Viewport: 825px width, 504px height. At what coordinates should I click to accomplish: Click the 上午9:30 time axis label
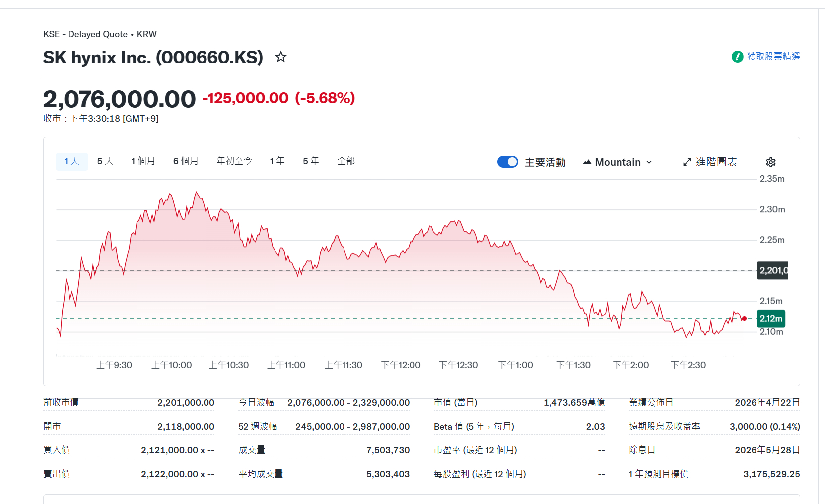(114, 365)
